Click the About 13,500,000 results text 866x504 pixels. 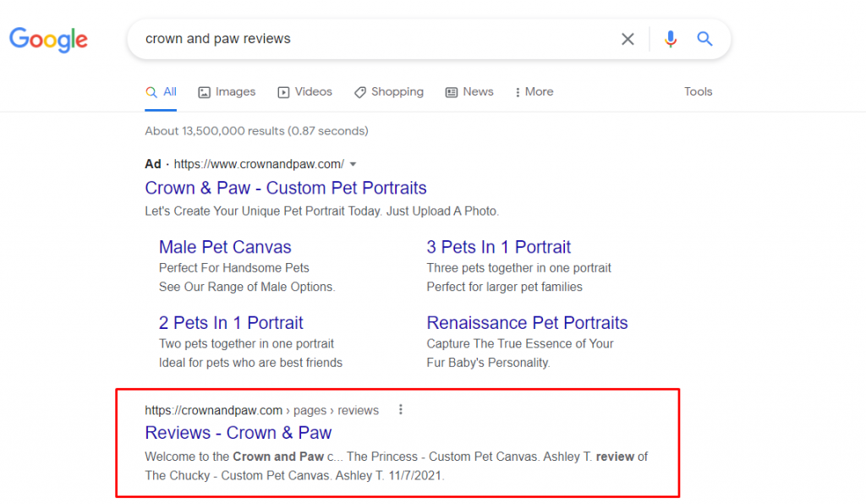pos(257,131)
